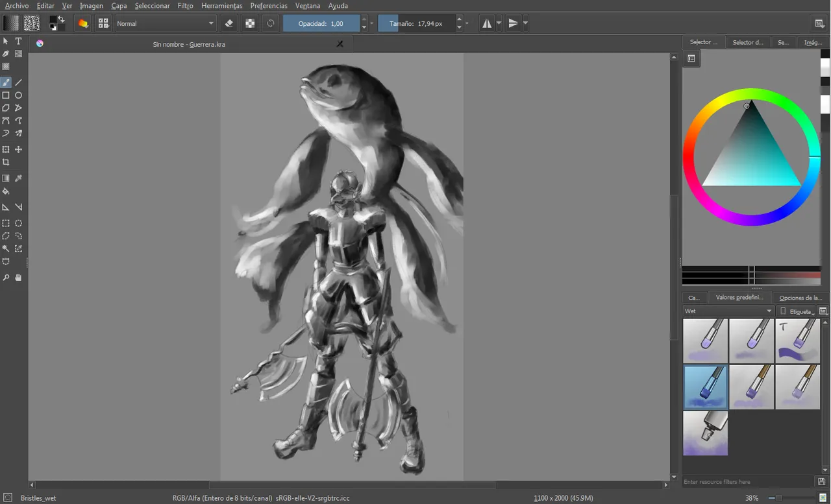Select the Text tool

pos(19,41)
